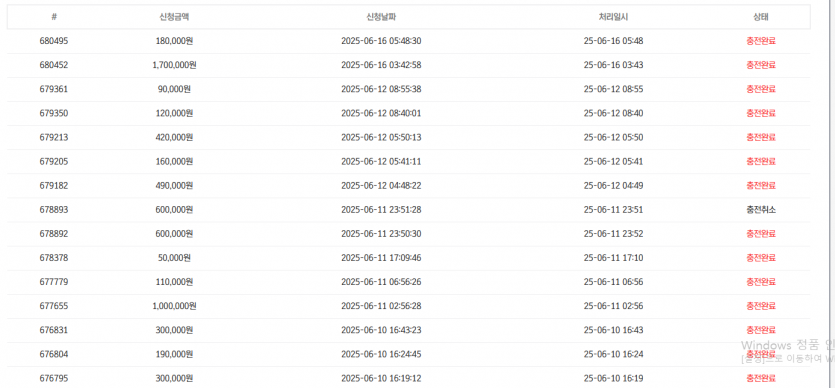Select transaction number 680452
The width and height of the screenshot is (835, 388).
(54, 65)
